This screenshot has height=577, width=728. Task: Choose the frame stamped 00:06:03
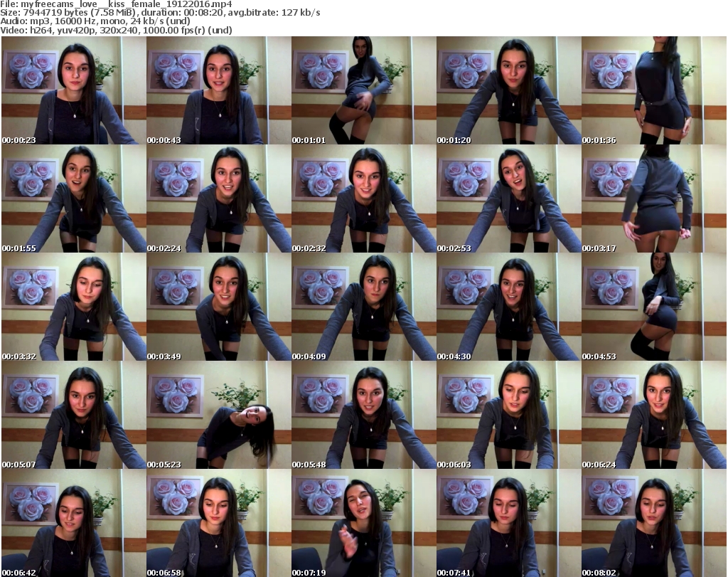[x=508, y=414]
